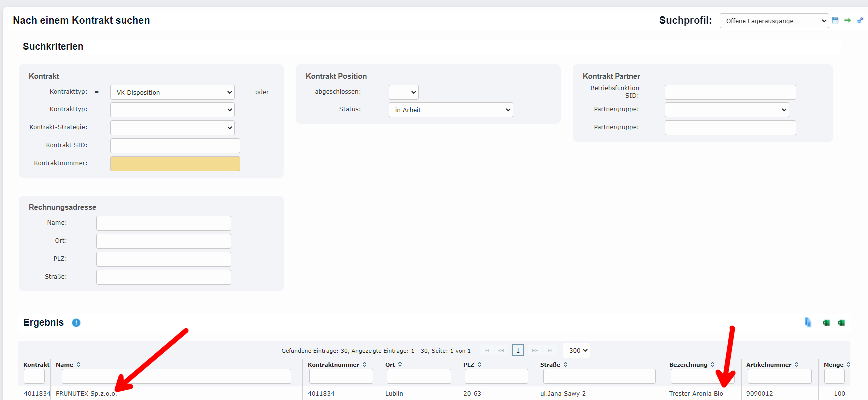The width and height of the screenshot is (868, 400).
Task: Sort by Kontraktnummer column sort icon
Action: pyautogui.click(x=364, y=365)
